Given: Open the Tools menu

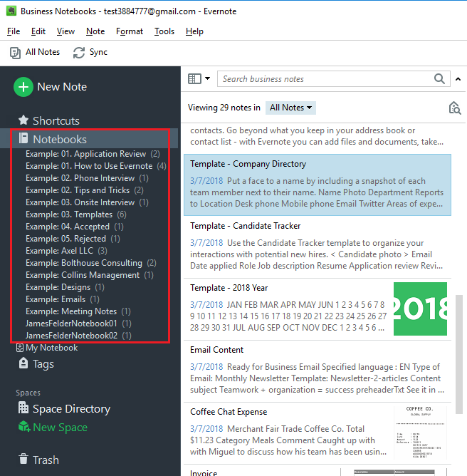Looking at the screenshot, I should point(164,31).
